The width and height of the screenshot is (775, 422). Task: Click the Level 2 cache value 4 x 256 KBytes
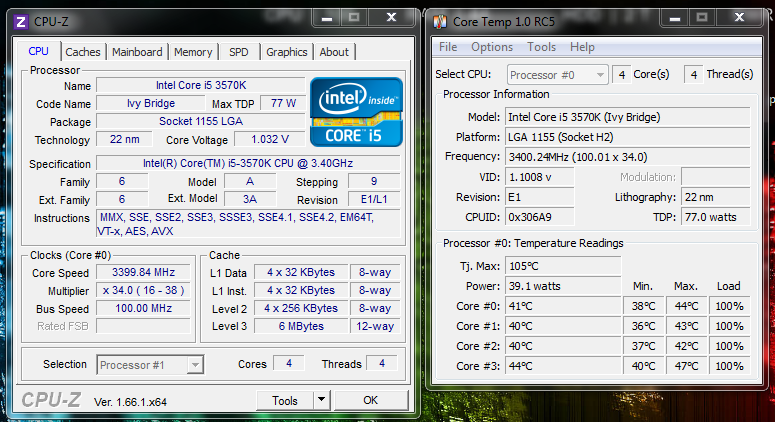[x=301, y=308]
